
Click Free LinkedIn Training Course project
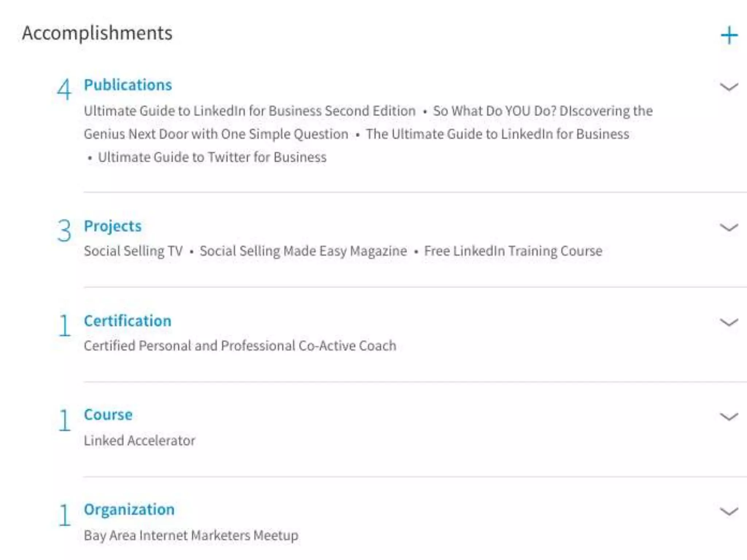[x=513, y=251]
